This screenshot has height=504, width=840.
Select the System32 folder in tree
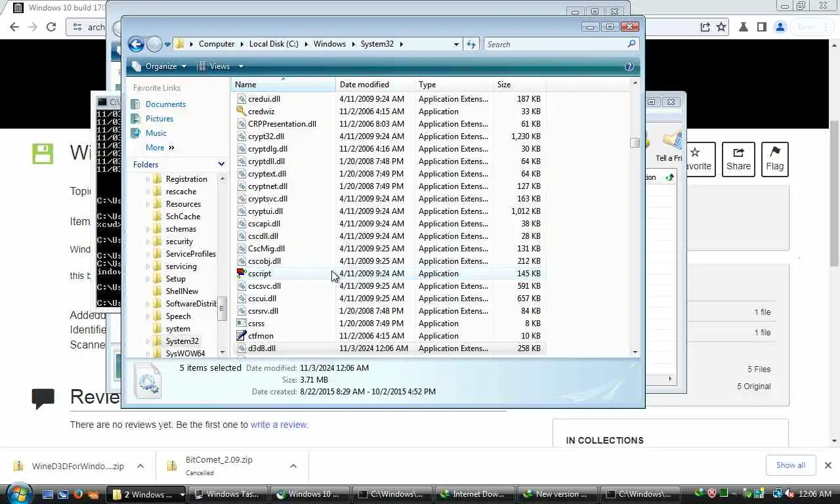coord(182,341)
